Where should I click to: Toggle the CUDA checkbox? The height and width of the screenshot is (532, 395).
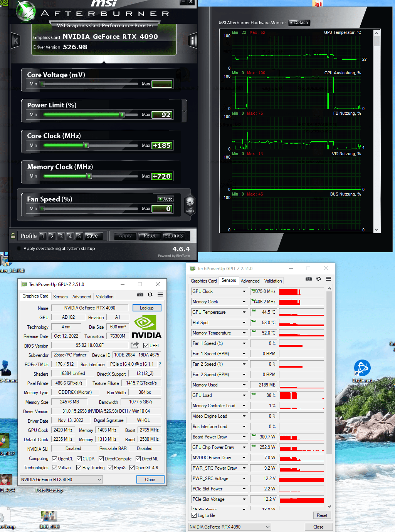point(79,458)
